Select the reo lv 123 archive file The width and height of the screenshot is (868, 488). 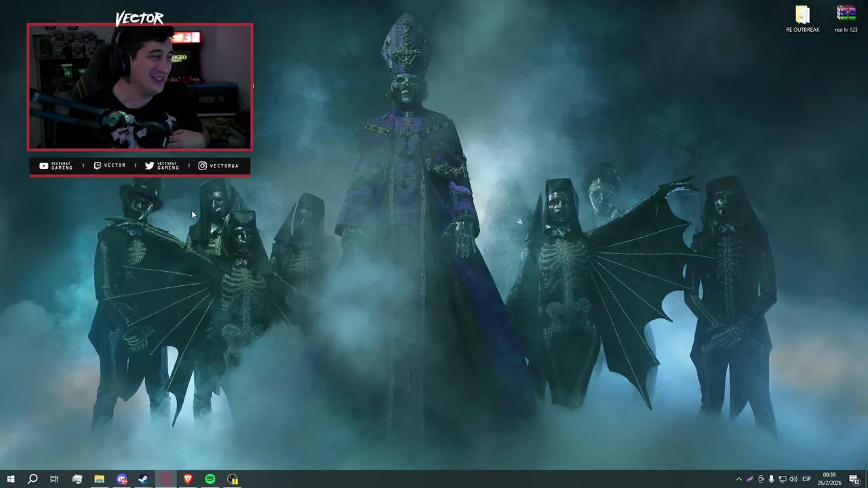[x=846, y=20]
